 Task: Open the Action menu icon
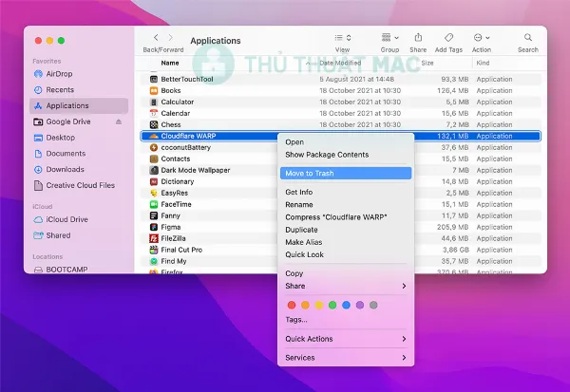click(482, 37)
